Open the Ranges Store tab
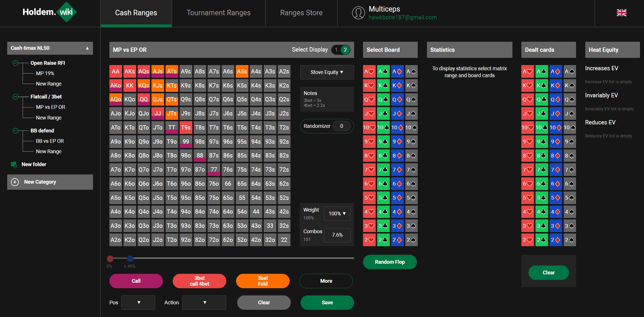644x317 pixels. coord(301,13)
